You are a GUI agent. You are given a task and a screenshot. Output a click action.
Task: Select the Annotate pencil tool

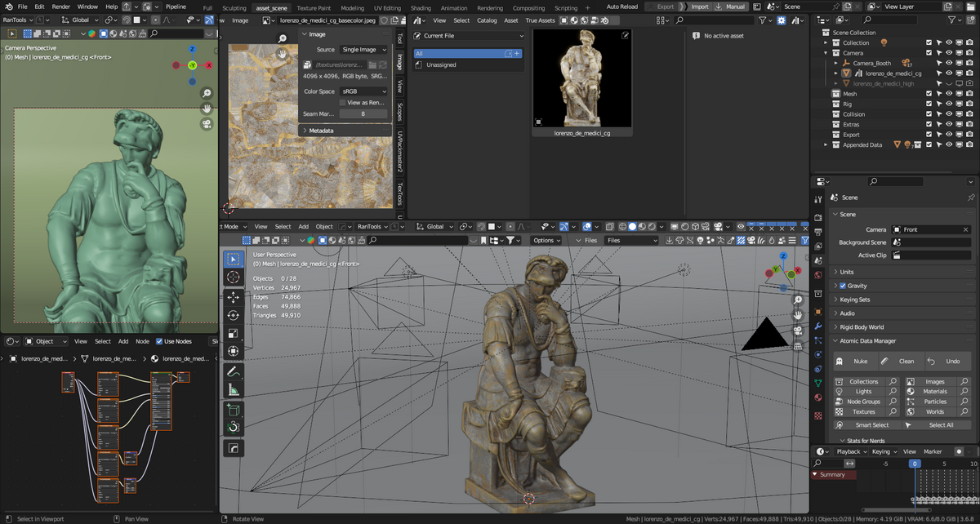click(234, 371)
